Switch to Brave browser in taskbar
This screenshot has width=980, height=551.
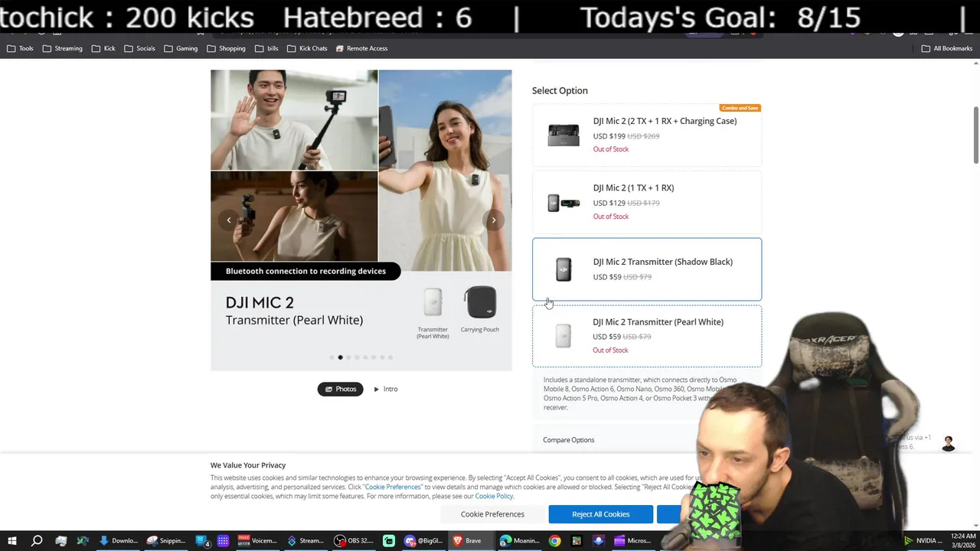click(471, 540)
